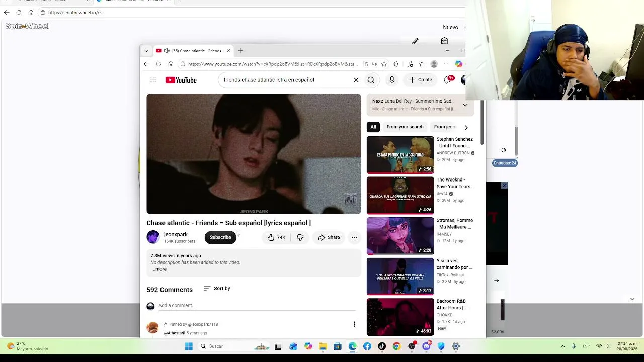Click the Entradas: 24 badge

tap(505, 163)
